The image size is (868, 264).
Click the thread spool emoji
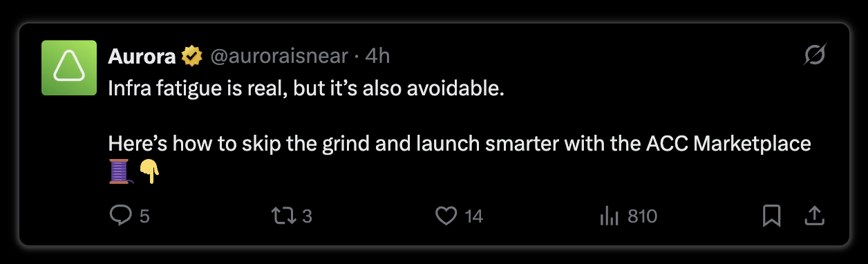(x=119, y=171)
